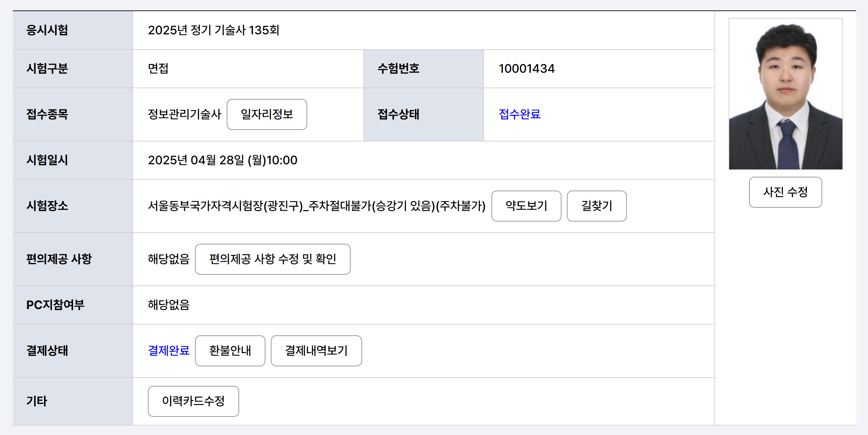Screen dimensions: 868x435
Task: Click the 결제완료 status link
Action: 168,350
